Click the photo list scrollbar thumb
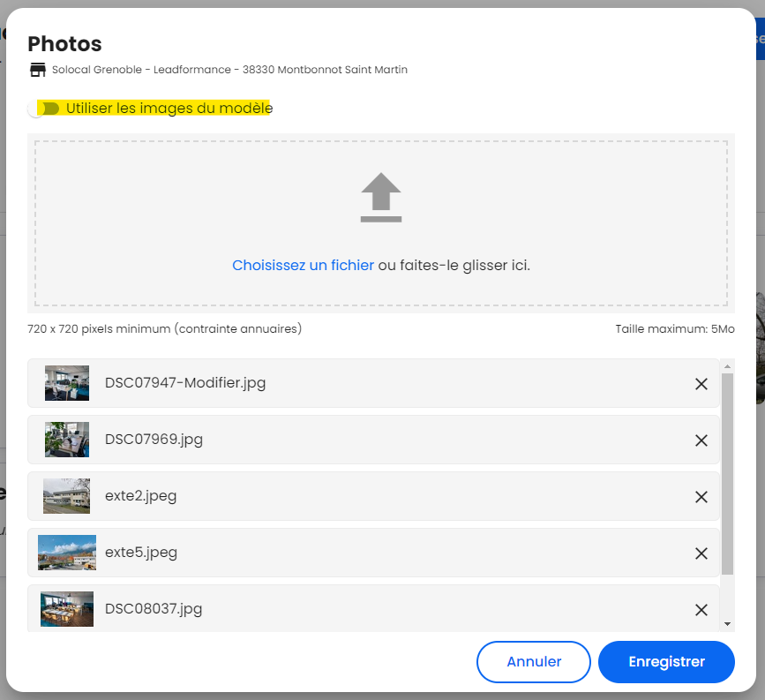Viewport: 765px width, 700px height. coord(727,474)
